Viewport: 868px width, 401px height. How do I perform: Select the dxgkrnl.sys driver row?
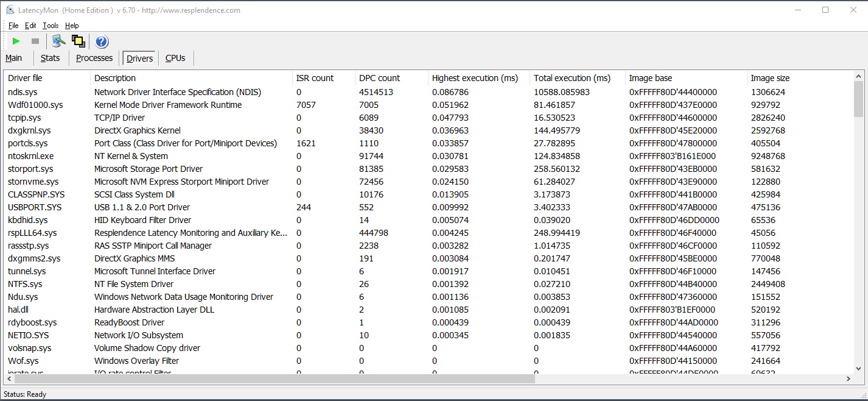[x=429, y=130]
